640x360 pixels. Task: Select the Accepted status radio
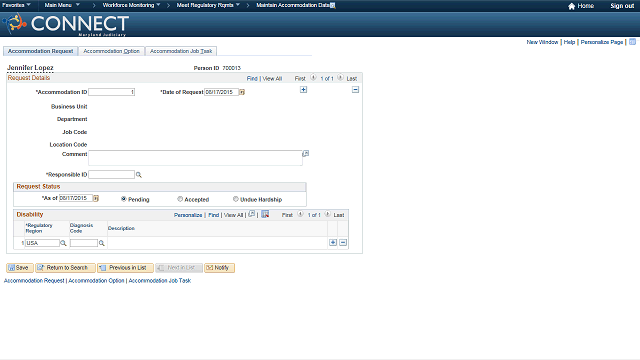[x=180, y=199]
